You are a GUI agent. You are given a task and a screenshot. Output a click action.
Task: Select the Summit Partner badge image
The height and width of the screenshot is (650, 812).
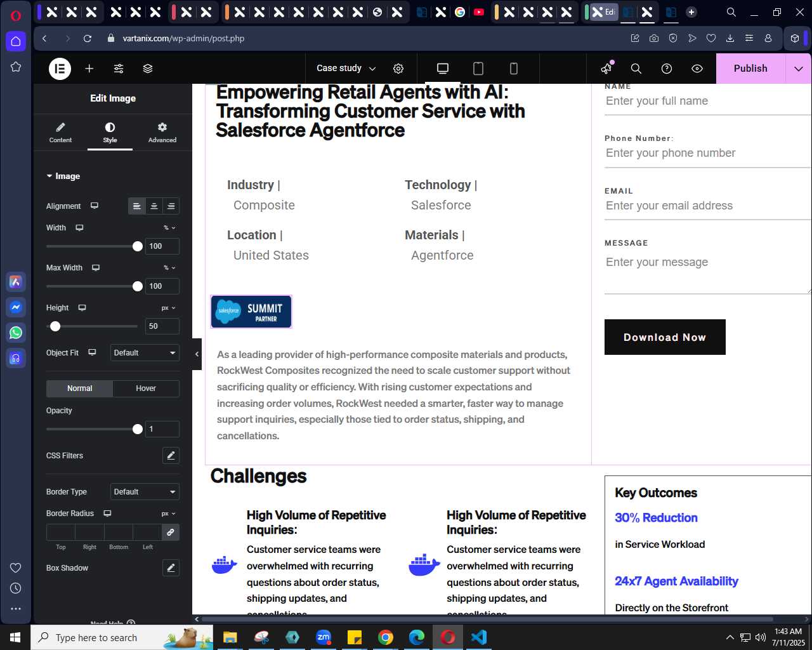tap(251, 312)
